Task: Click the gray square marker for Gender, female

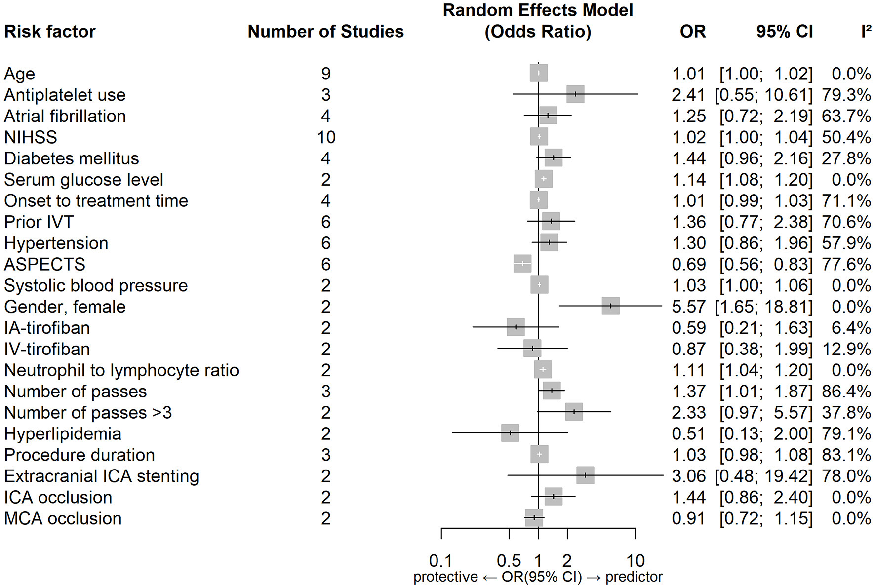Action: pos(610,306)
